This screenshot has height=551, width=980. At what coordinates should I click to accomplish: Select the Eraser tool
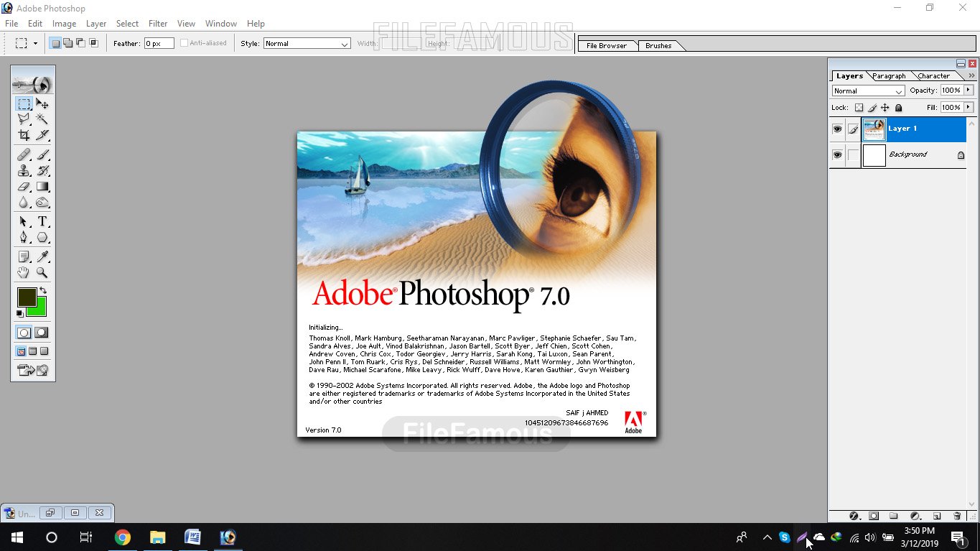click(24, 187)
